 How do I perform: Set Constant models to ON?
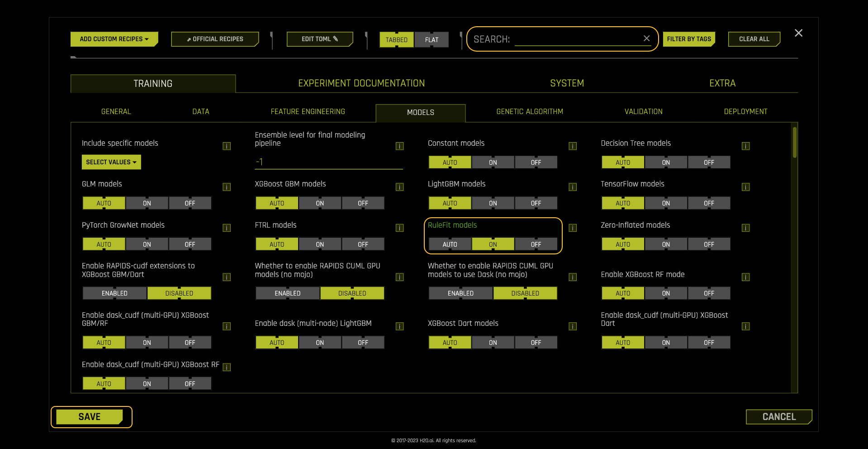click(493, 162)
